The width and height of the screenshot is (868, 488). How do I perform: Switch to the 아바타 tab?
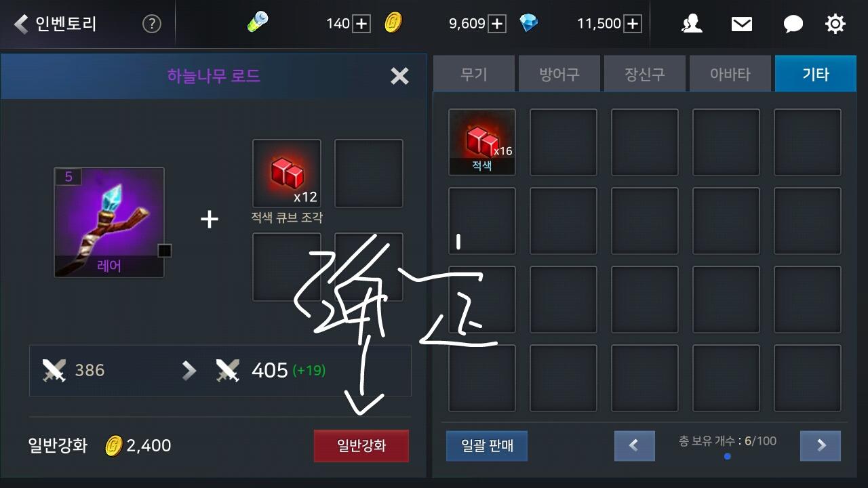coord(730,73)
